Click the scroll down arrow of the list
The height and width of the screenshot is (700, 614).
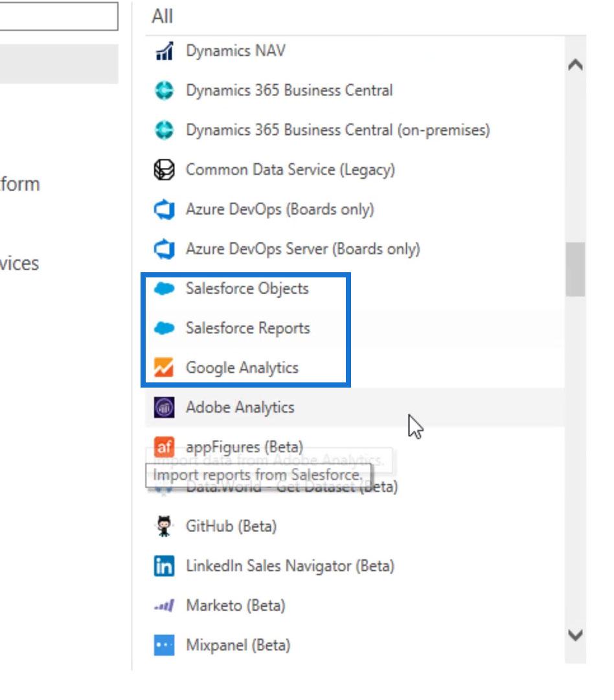pos(575,635)
